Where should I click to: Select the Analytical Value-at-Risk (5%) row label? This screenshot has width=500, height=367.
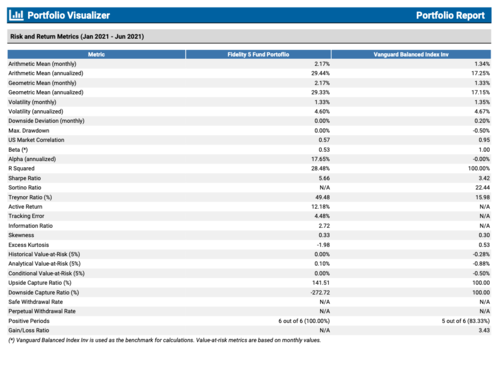44,264
